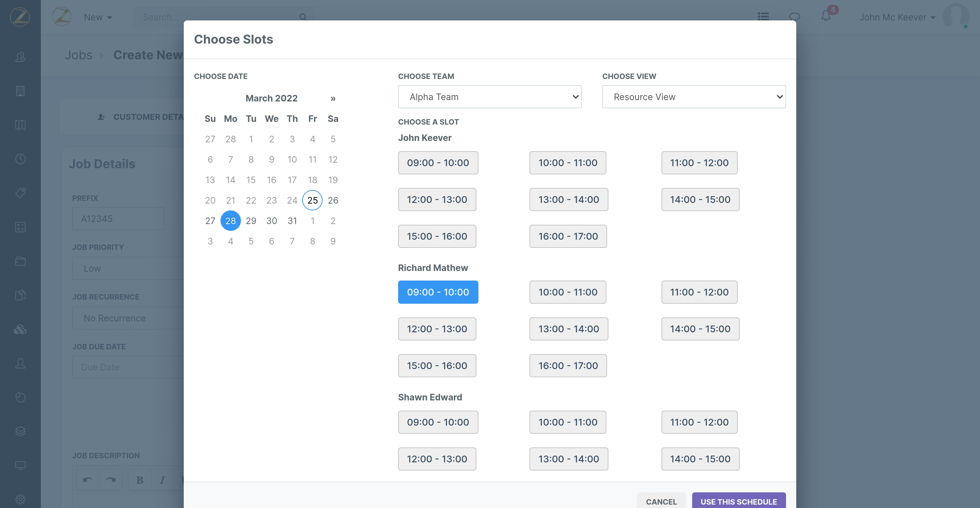
Task: Click the tag icon in the sidebar
Action: [20, 193]
